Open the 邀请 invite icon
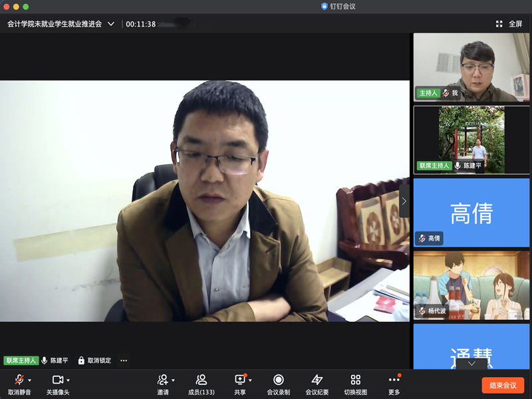Image resolution: width=532 pixels, height=399 pixels. (162, 380)
